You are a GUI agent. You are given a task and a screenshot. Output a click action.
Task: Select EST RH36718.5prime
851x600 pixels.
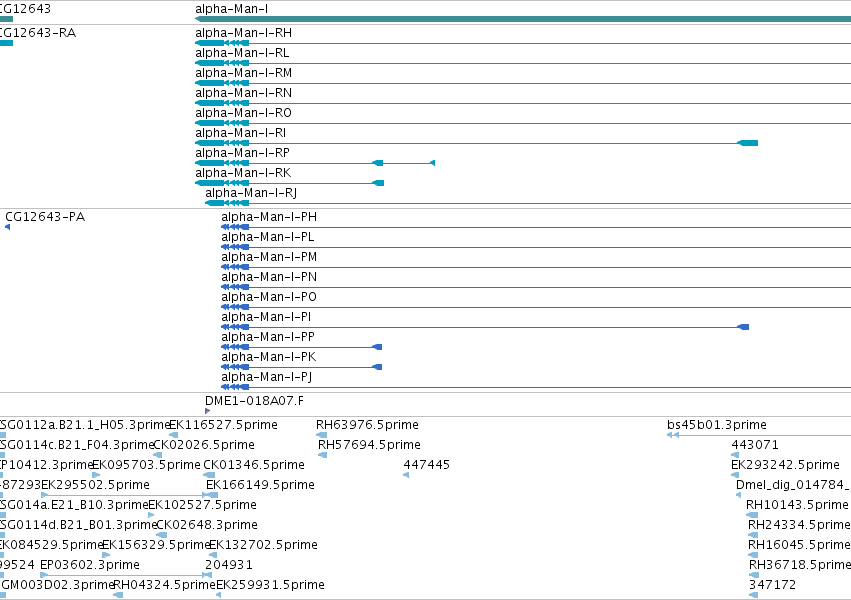(x=799, y=566)
